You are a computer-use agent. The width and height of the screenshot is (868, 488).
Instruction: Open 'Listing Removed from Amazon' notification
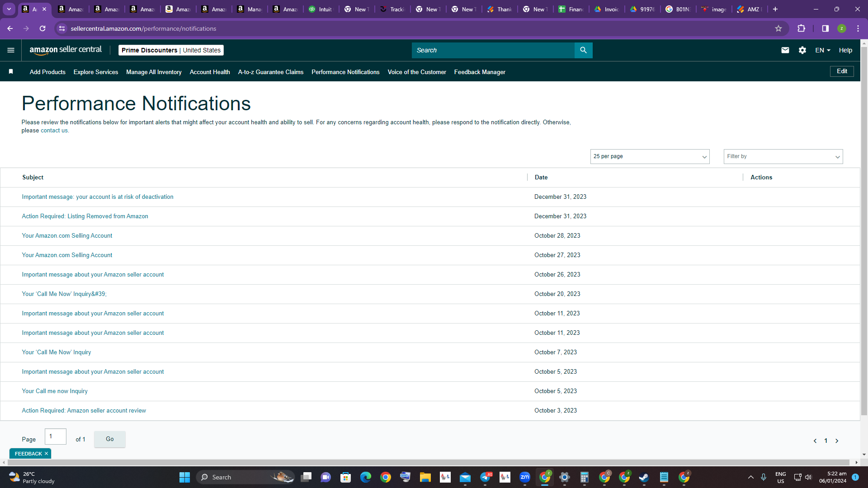[85, 216]
